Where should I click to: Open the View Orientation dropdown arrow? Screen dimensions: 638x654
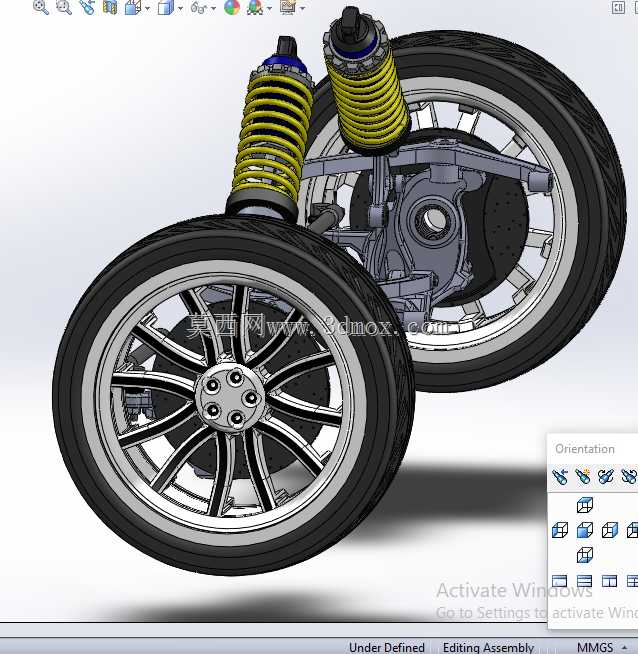147,8
